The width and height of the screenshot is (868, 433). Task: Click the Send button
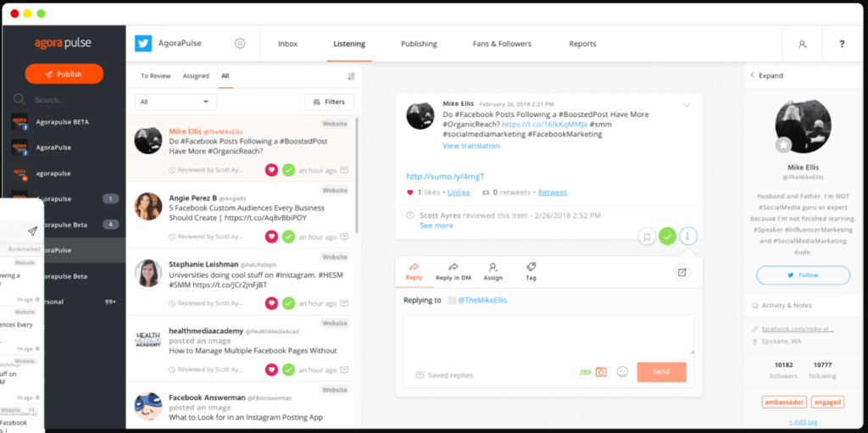(x=661, y=371)
